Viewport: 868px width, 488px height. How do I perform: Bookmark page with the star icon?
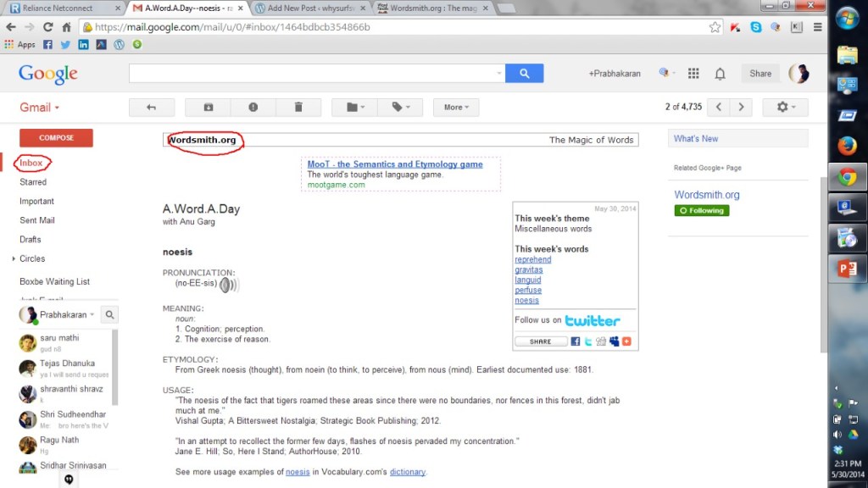tap(715, 27)
